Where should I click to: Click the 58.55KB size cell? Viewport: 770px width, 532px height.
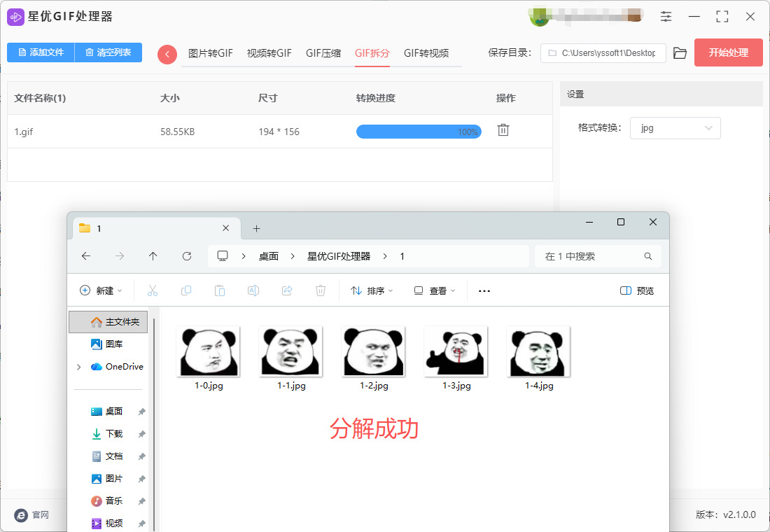tap(177, 132)
